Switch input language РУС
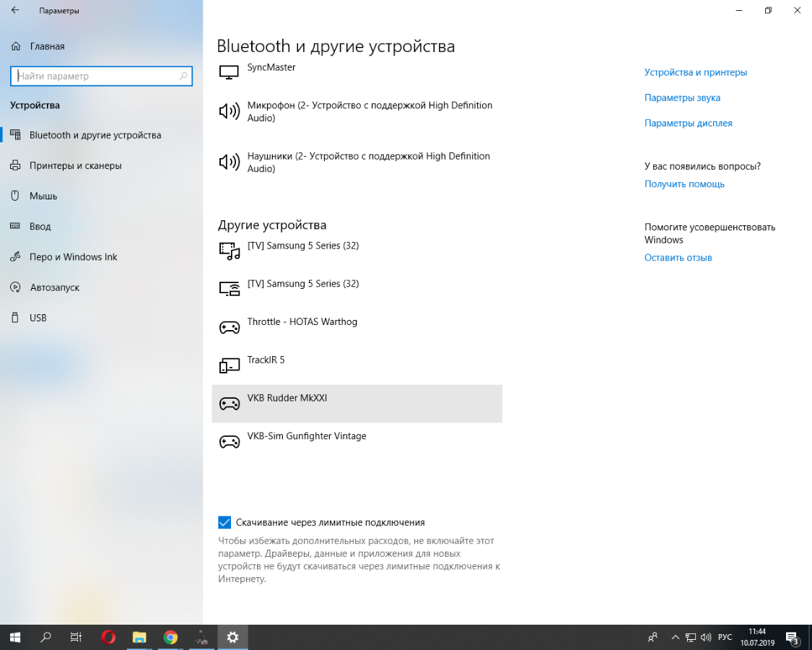The image size is (812, 650). pyautogui.click(x=725, y=637)
